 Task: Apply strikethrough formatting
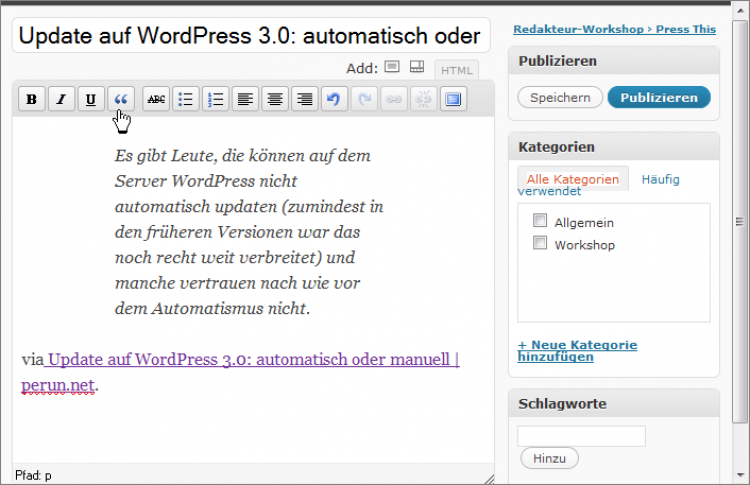coord(156,99)
